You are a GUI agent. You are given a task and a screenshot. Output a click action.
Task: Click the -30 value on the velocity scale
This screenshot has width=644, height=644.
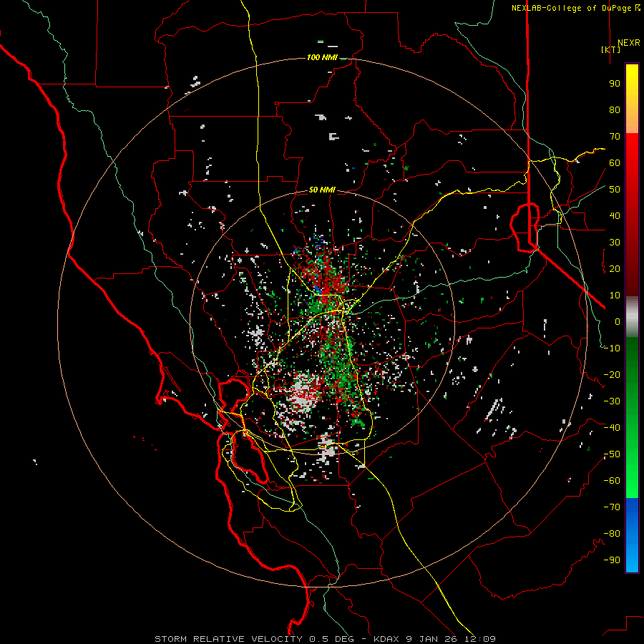[612, 401]
